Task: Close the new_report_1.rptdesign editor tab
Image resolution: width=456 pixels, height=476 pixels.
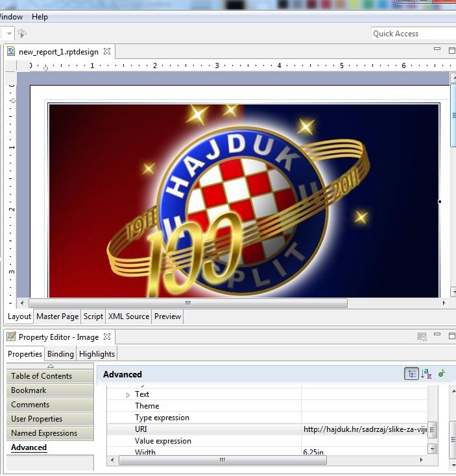Action: click(107, 51)
